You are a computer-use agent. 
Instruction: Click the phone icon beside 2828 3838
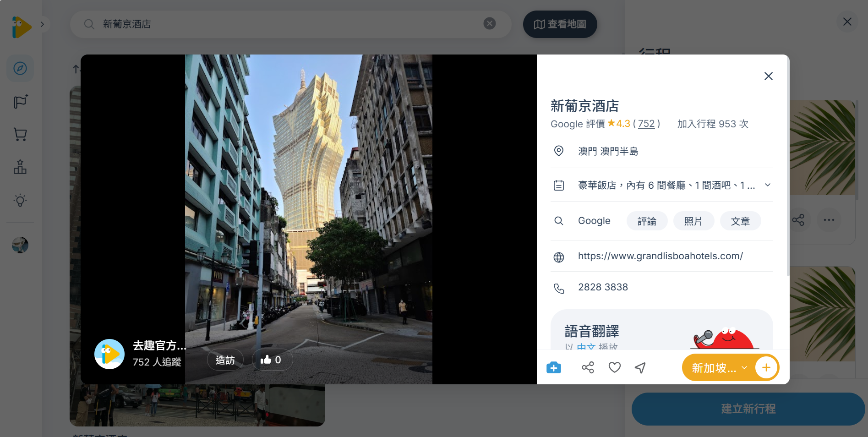click(x=559, y=288)
